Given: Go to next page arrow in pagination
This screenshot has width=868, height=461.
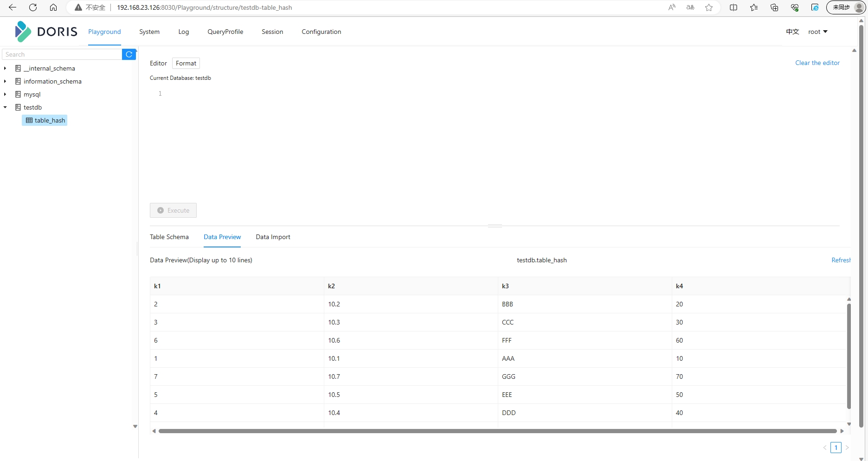Looking at the screenshot, I should click(x=847, y=448).
